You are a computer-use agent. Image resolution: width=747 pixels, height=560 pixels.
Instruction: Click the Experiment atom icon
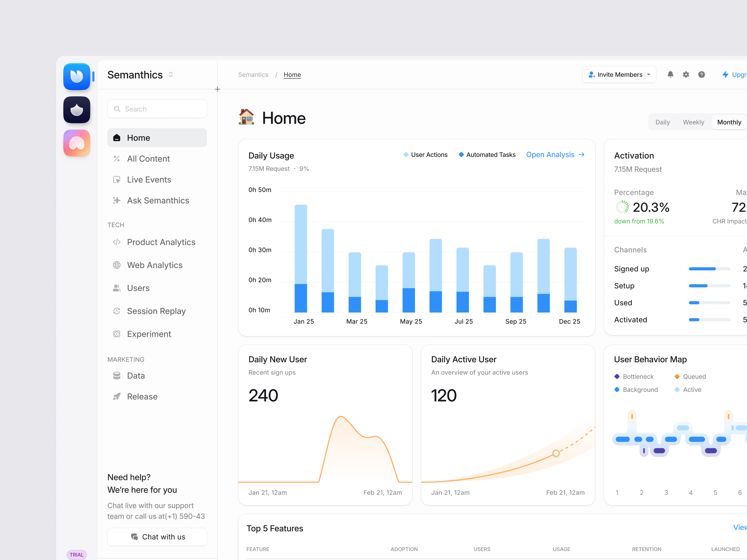pos(117,334)
